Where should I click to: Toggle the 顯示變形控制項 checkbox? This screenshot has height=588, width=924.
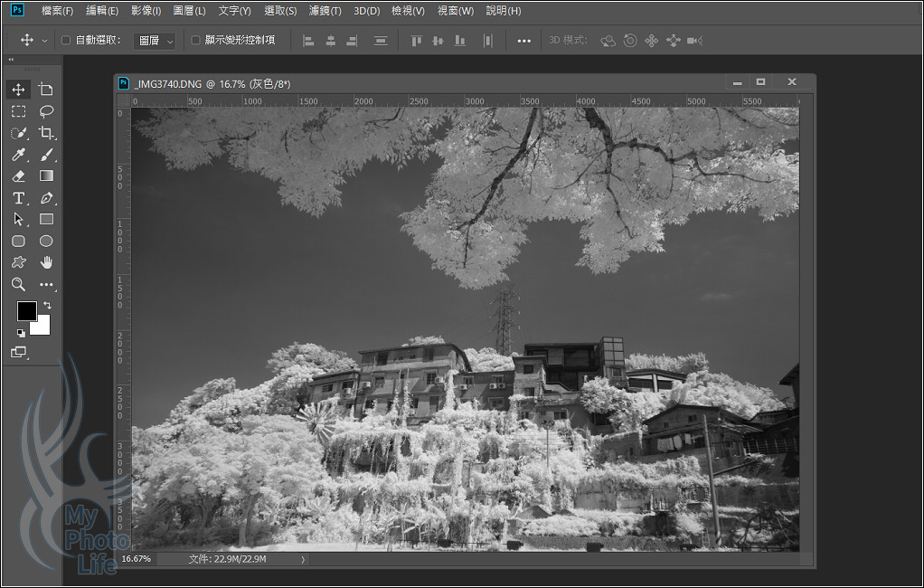coord(196,40)
